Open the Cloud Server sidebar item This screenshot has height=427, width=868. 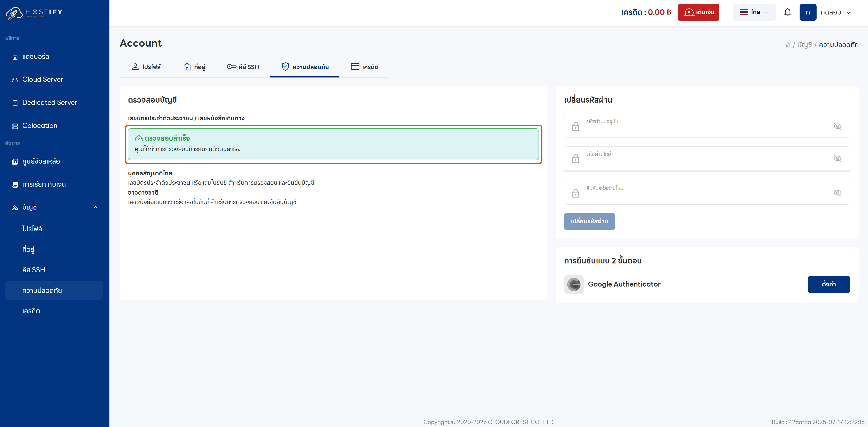42,80
